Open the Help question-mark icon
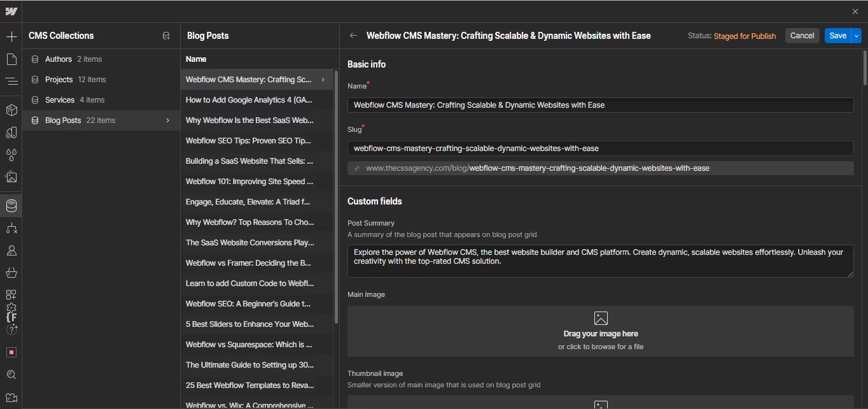868x409 pixels. (x=11, y=329)
